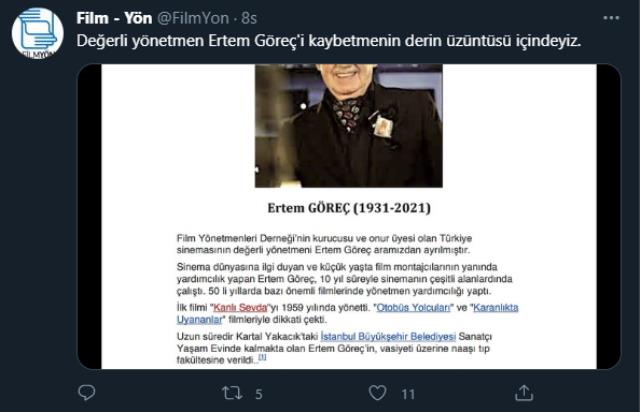
Task: Click the footnote [1] reference
Action: coord(262,357)
